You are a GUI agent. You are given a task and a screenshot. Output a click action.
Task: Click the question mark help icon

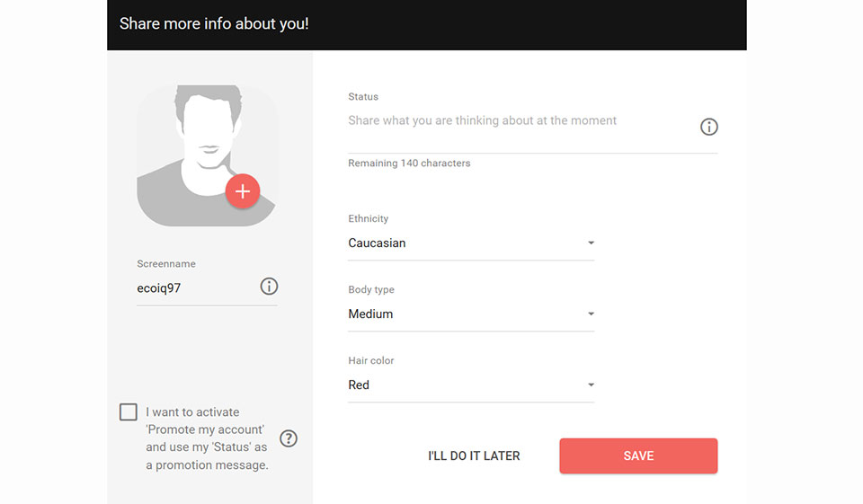point(289,438)
